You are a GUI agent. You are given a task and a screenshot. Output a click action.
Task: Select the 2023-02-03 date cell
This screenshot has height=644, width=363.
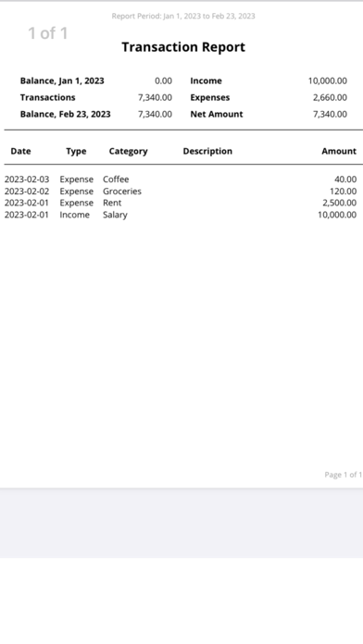click(x=27, y=180)
